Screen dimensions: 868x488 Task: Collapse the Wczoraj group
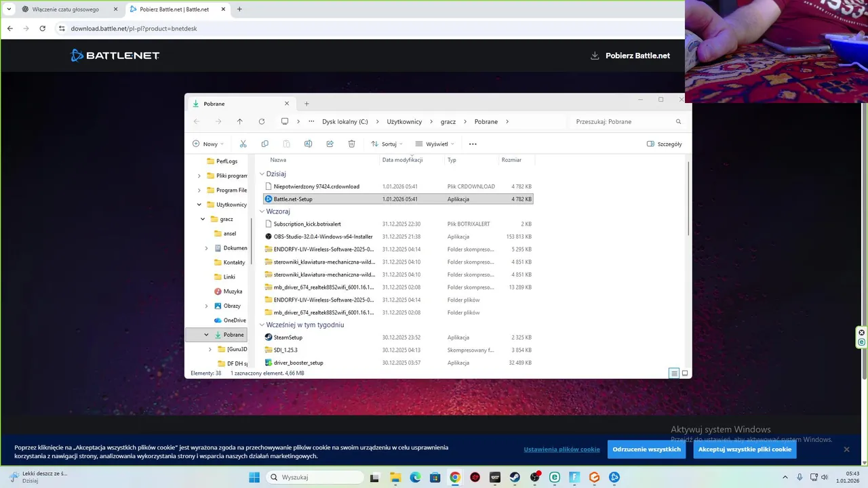tap(262, 211)
